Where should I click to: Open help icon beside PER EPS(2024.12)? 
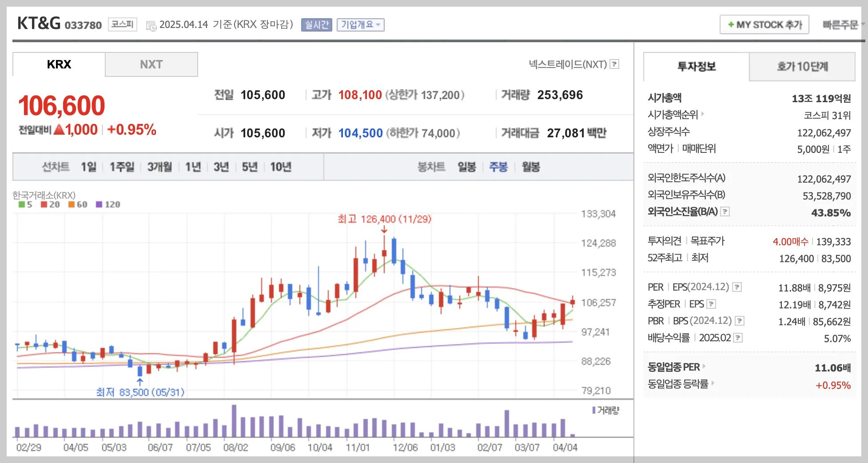tap(737, 287)
